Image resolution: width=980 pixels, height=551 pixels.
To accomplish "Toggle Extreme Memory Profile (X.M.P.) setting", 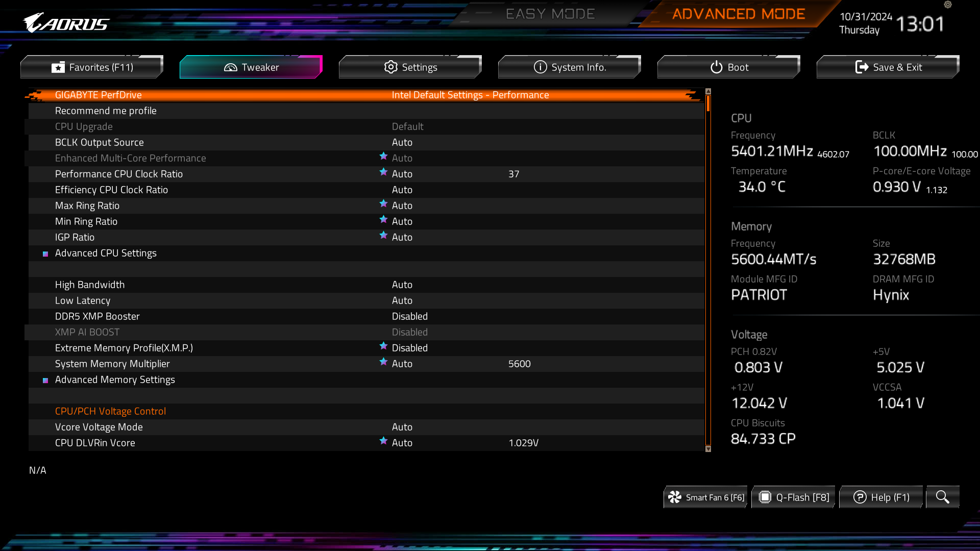I will 409,348.
